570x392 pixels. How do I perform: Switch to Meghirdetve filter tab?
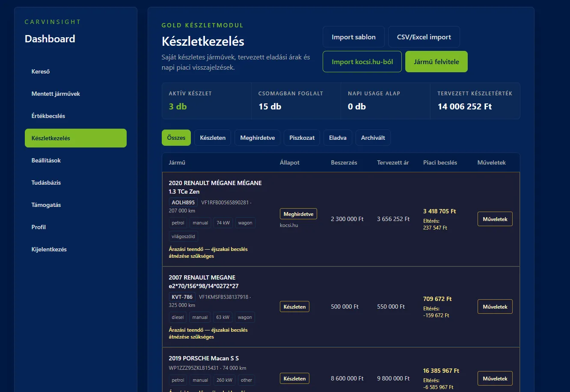coord(257,138)
